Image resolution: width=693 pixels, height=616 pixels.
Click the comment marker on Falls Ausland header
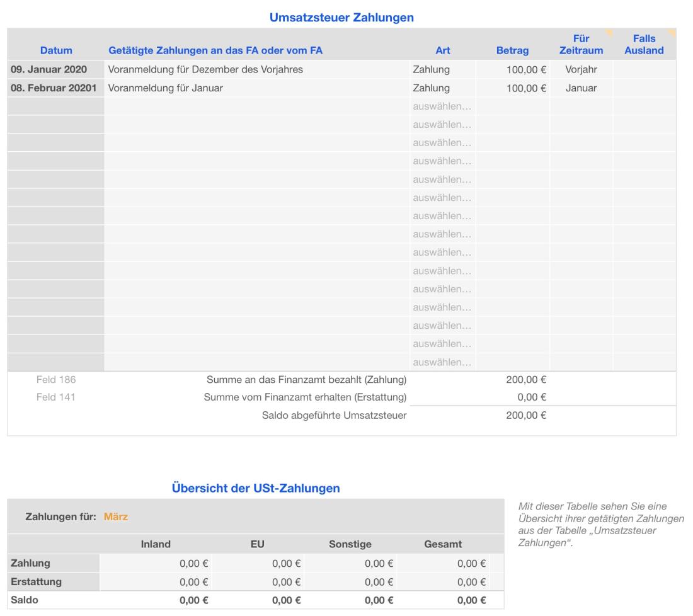pyautogui.click(x=672, y=31)
